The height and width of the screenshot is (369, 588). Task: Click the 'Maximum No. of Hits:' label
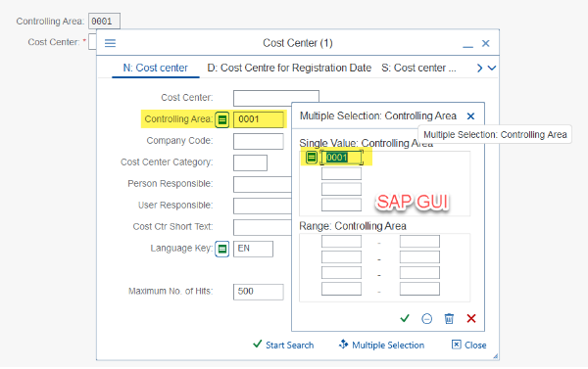[171, 291]
